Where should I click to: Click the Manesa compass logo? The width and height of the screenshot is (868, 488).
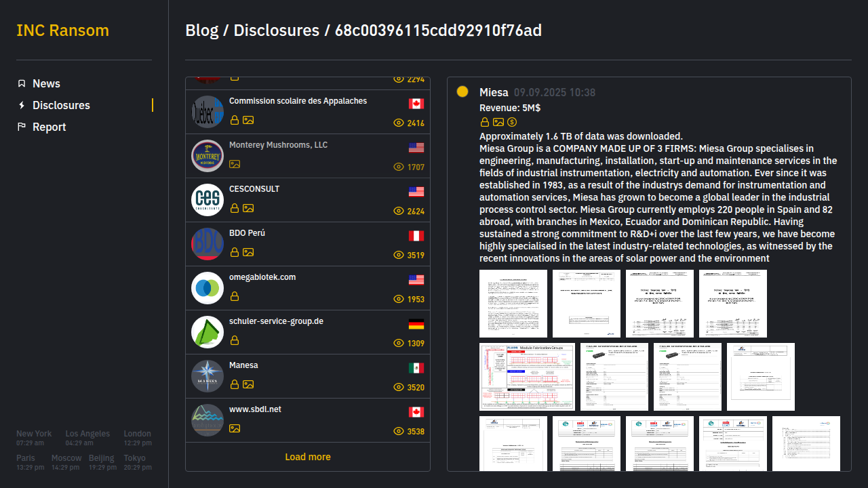[x=208, y=376]
